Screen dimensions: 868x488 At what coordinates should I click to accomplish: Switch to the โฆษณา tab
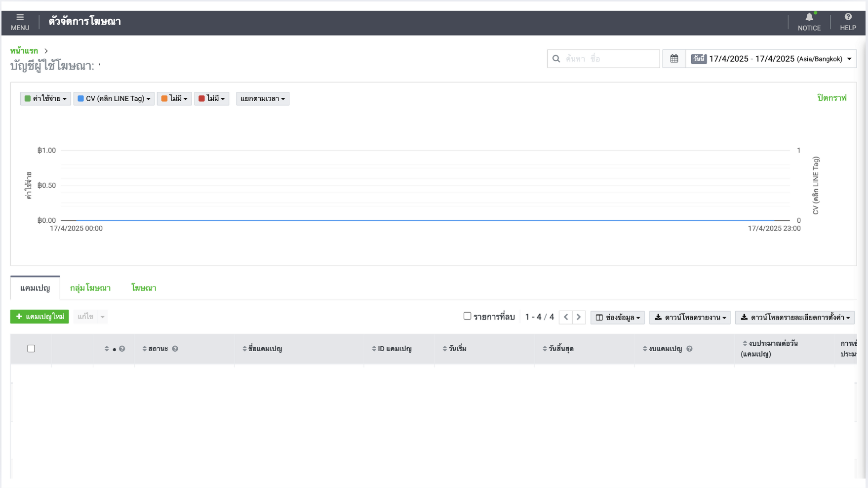[x=144, y=288]
